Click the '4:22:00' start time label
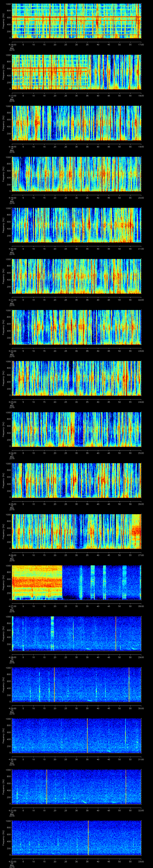The image size is (153, 868). (12, 351)
